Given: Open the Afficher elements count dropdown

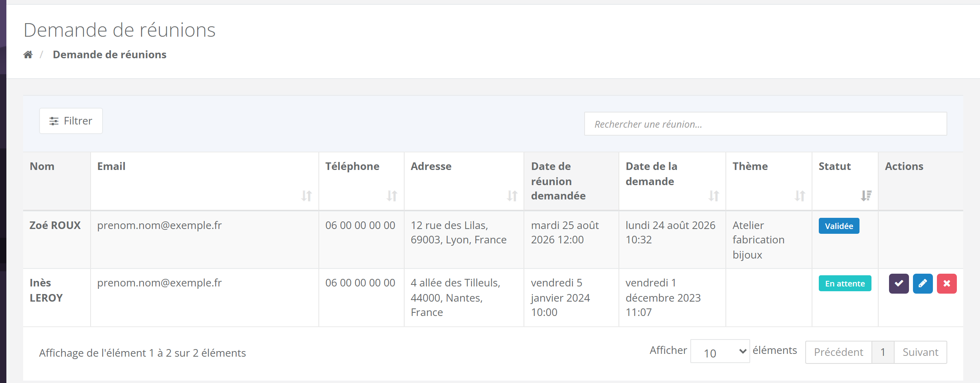Looking at the screenshot, I should coord(720,351).
